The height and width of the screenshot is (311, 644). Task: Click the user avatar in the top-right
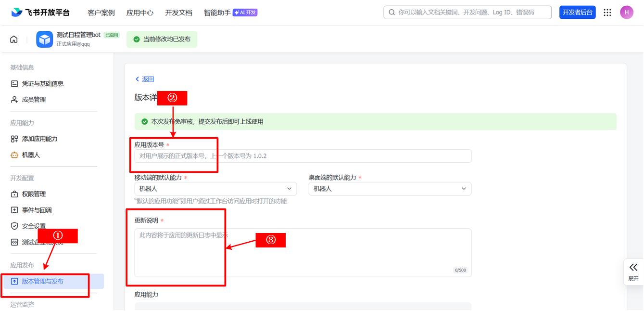[x=626, y=13]
